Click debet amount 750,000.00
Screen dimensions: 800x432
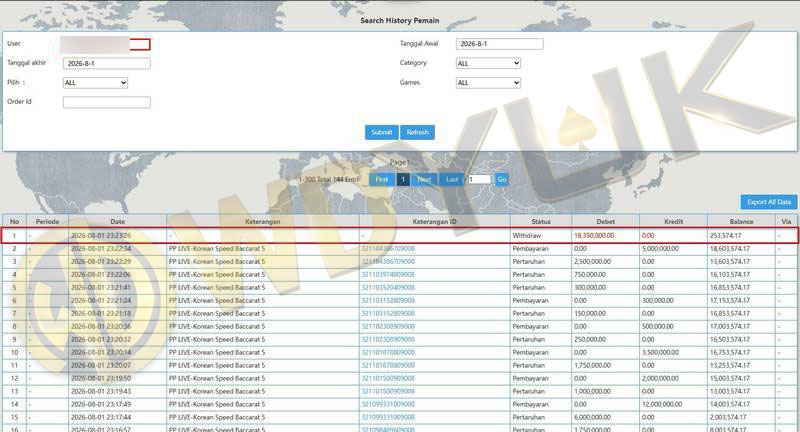tap(590, 274)
